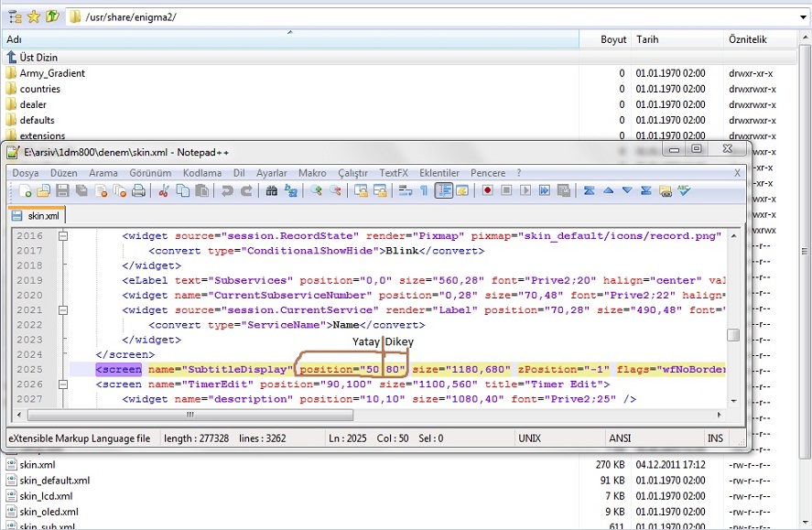Viewport: 812px width, 530px height.
Task: Open the Dosya menu
Action: (26, 173)
